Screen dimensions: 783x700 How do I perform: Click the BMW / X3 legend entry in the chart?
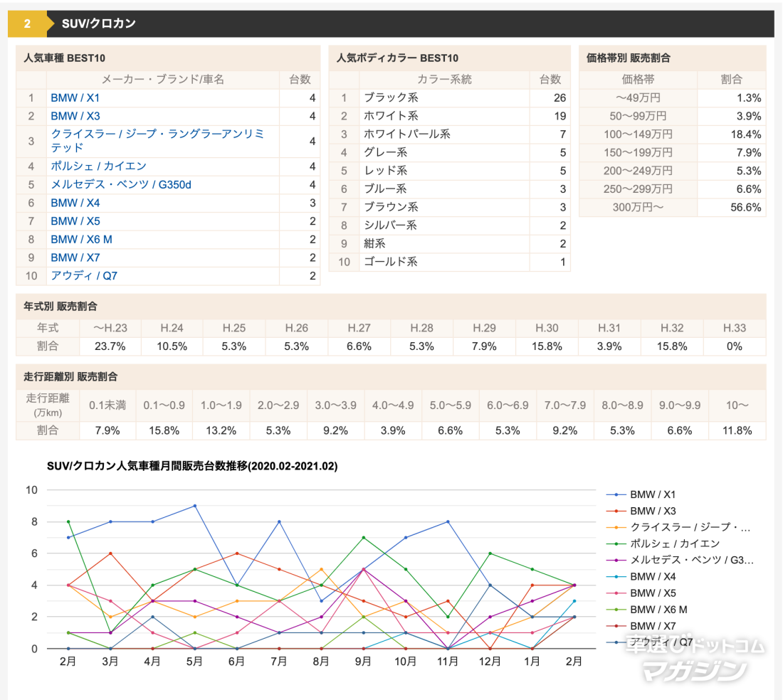coord(641,511)
